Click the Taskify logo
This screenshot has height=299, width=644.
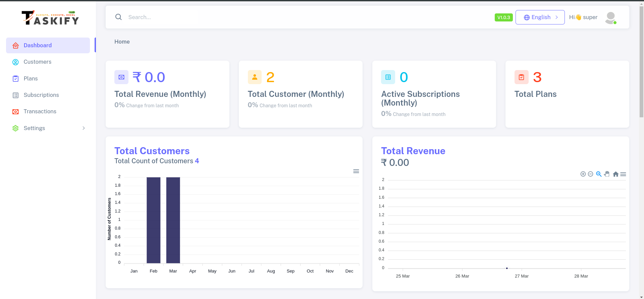(50, 18)
